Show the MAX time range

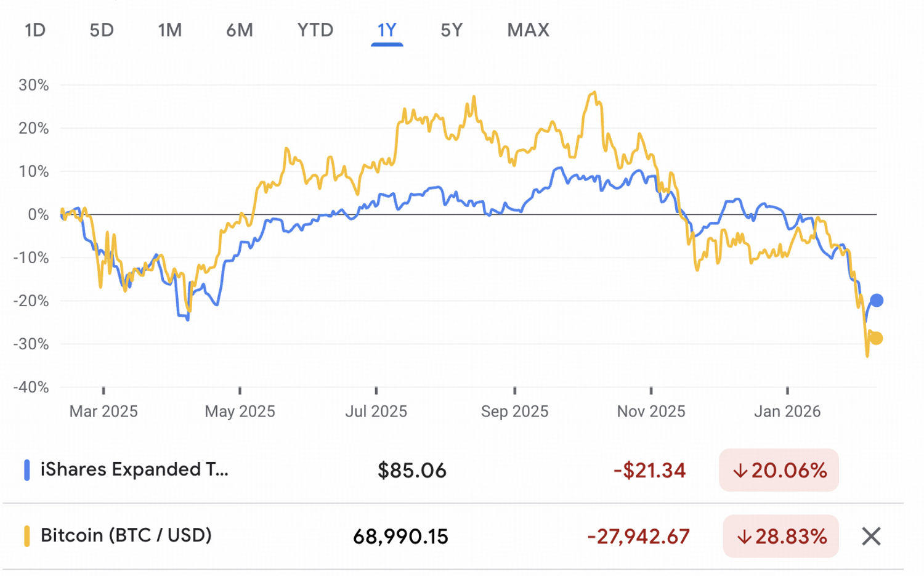pyautogui.click(x=528, y=30)
